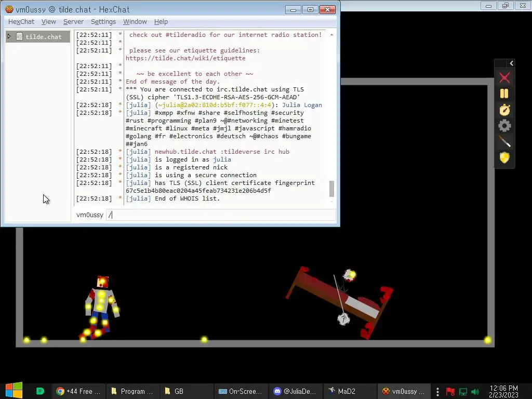Screen dimensions: 532x399
Task: Open game settings gear icon
Action: pyautogui.click(x=504, y=126)
